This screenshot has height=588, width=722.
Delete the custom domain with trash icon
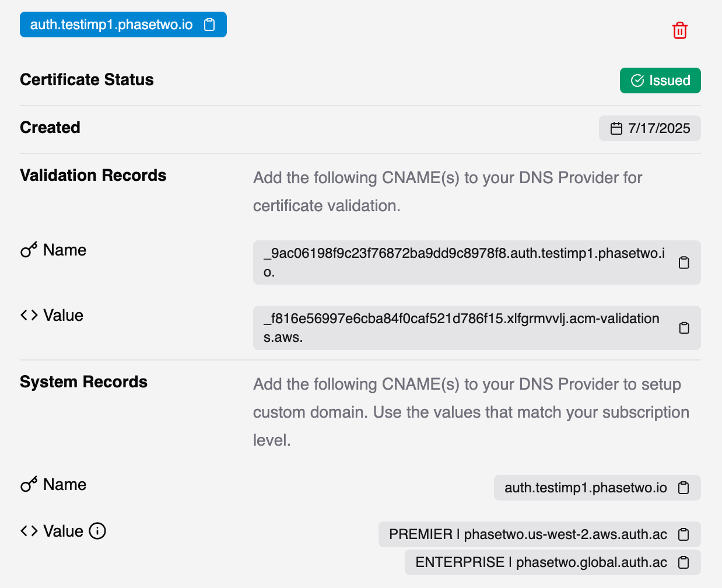[680, 30]
